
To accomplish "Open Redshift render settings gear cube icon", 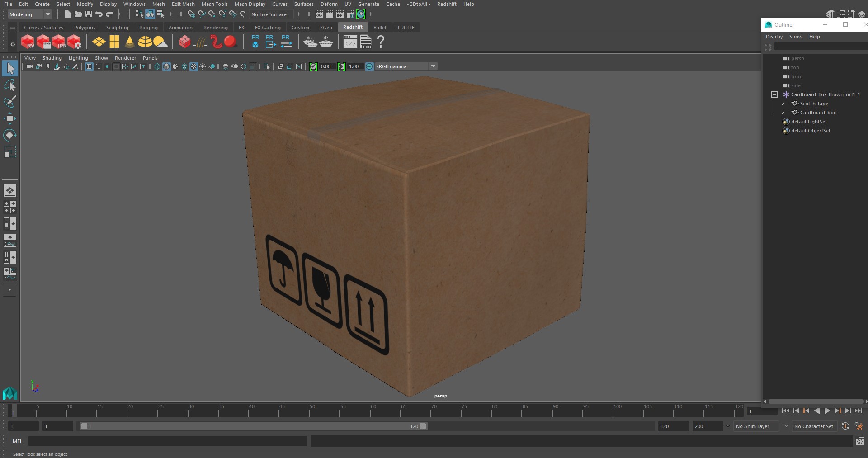I will click(x=74, y=42).
